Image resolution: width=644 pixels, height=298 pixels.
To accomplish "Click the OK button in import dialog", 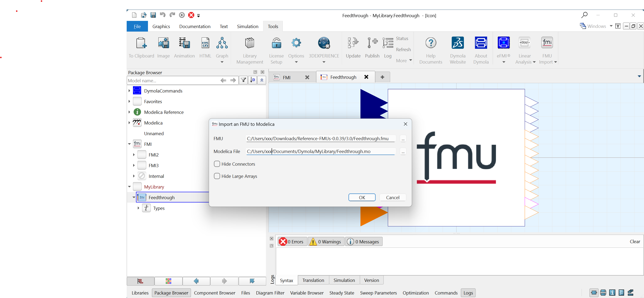I will 362,197.
